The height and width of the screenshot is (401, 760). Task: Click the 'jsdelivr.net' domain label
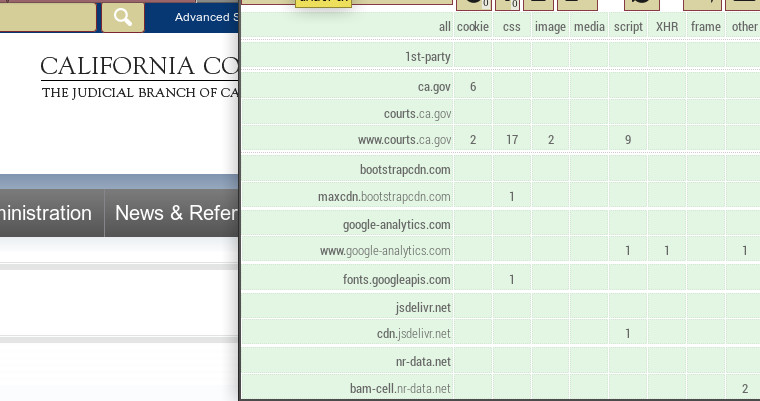[347, 307]
